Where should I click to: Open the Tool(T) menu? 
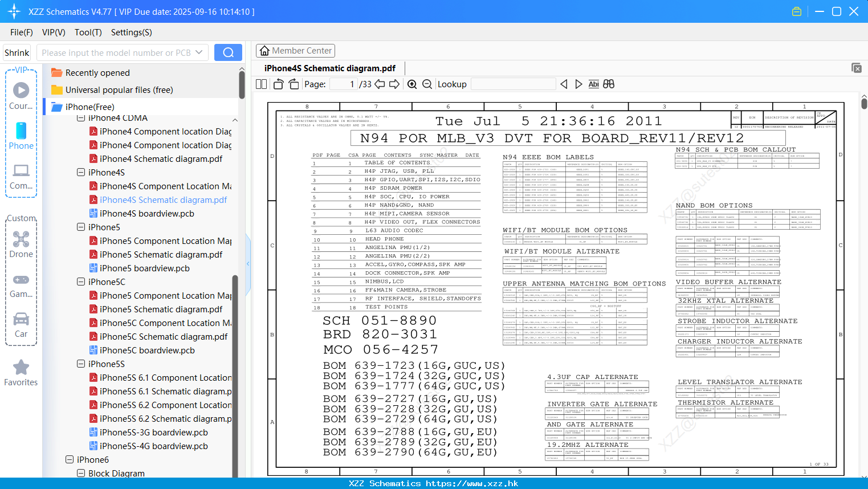tap(88, 32)
